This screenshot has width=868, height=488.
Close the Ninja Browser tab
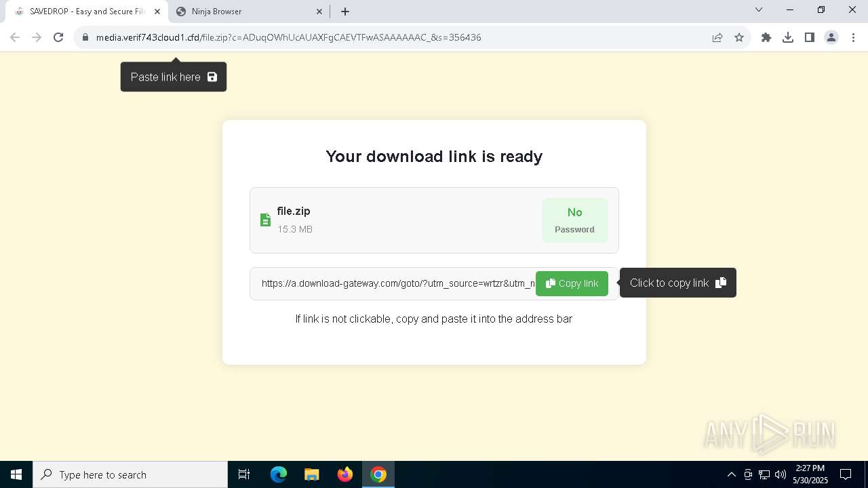[319, 12]
